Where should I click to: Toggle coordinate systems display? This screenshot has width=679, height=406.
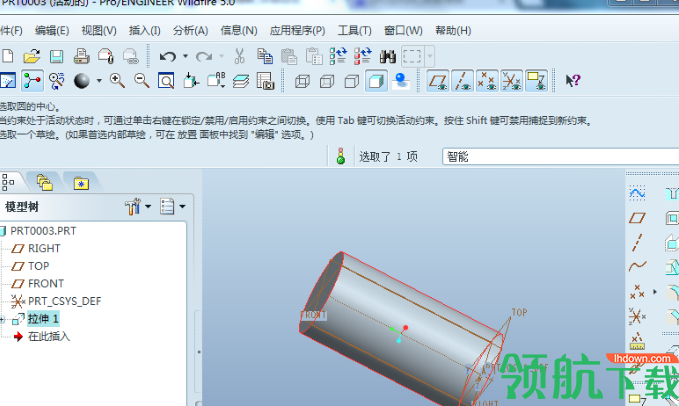[x=512, y=81]
